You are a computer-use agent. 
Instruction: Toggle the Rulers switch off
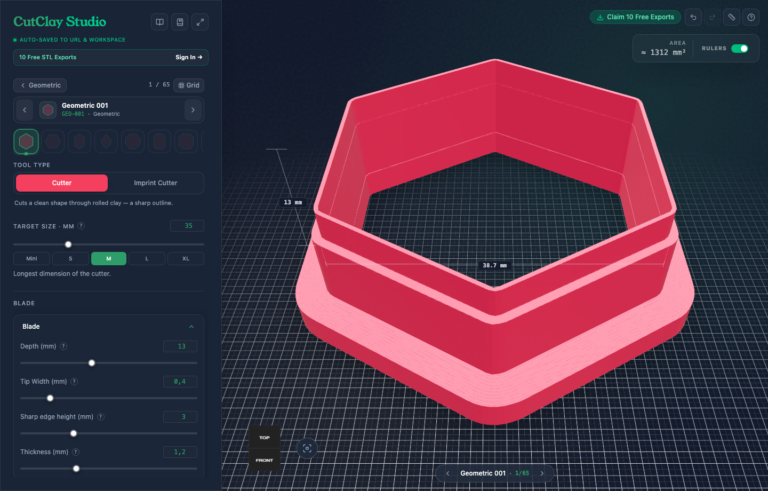pyautogui.click(x=740, y=49)
